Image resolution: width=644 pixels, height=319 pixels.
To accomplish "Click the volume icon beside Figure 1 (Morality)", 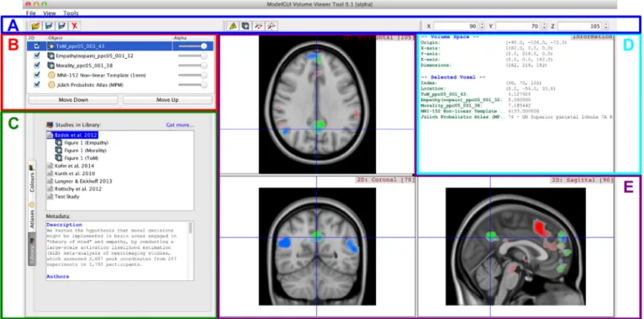I will (x=58, y=151).
